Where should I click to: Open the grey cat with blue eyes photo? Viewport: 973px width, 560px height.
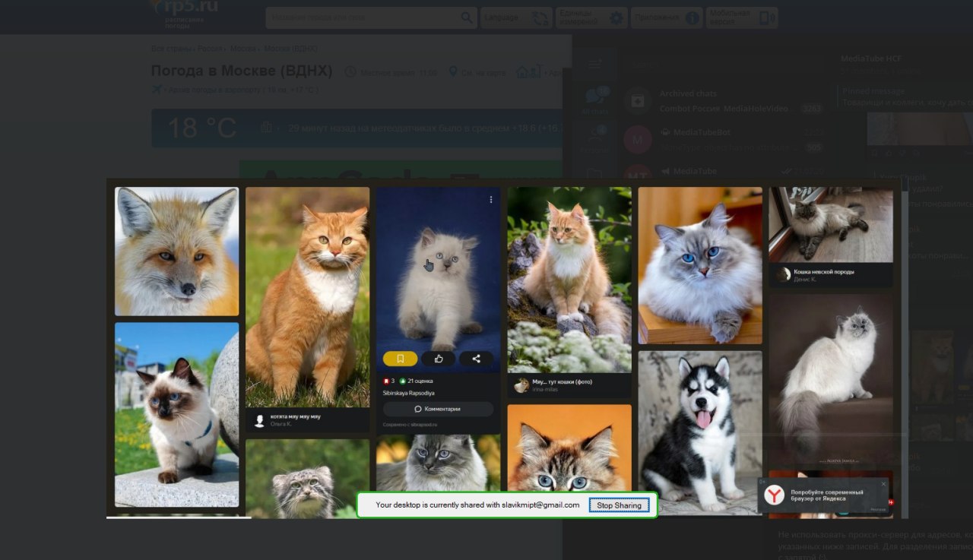[x=438, y=463]
